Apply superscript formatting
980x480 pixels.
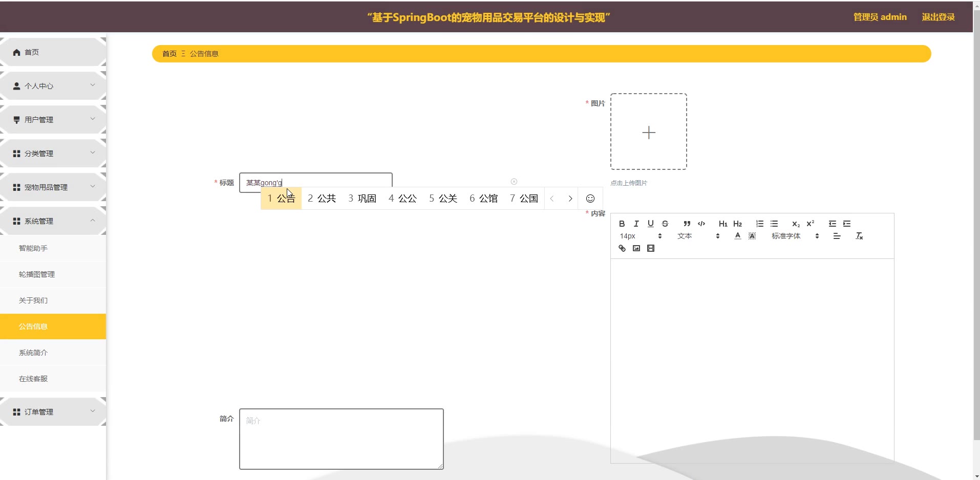[810, 224]
